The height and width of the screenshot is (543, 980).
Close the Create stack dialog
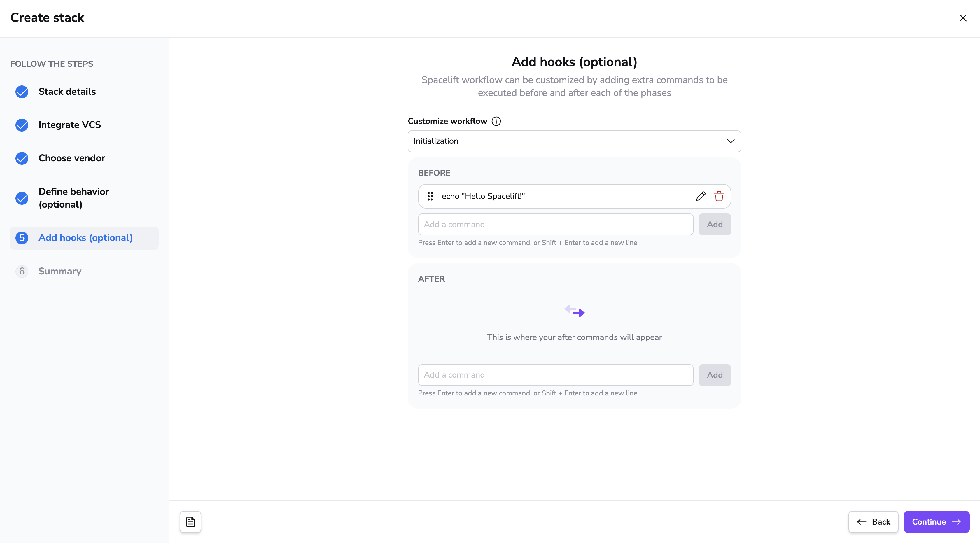(963, 18)
